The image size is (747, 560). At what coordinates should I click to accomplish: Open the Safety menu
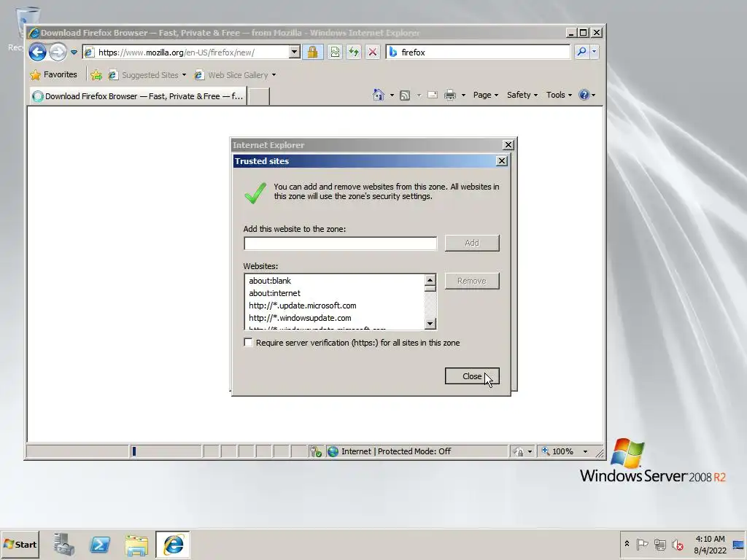pyautogui.click(x=522, y=95)
